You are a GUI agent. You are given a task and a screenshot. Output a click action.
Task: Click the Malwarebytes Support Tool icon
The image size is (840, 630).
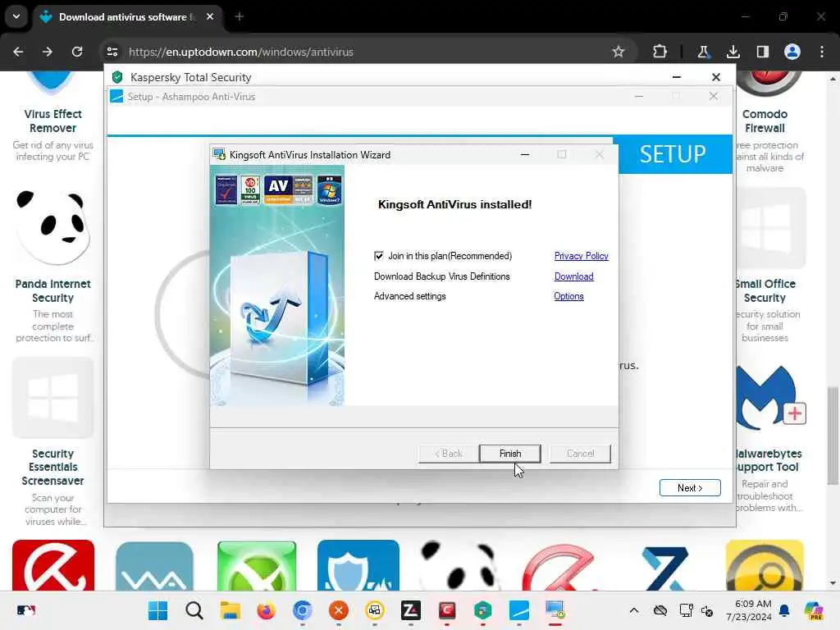coord(769,397)
